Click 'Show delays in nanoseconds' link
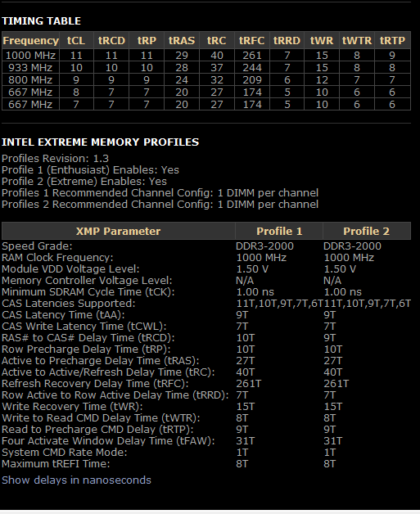 (x=76, y=480)
